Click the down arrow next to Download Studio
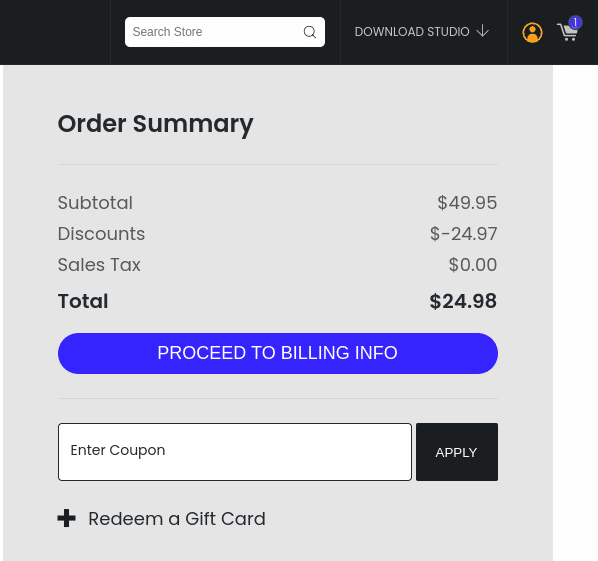598x561 pixels. click(x=482, y=31)
